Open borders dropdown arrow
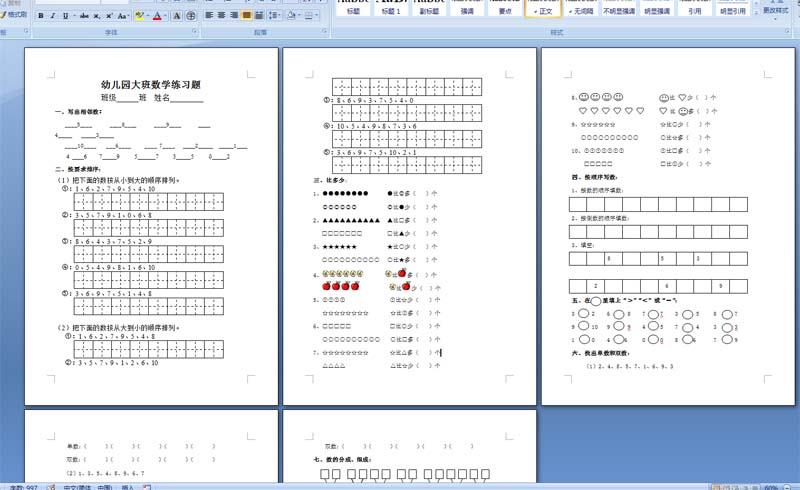 [316, 15]
